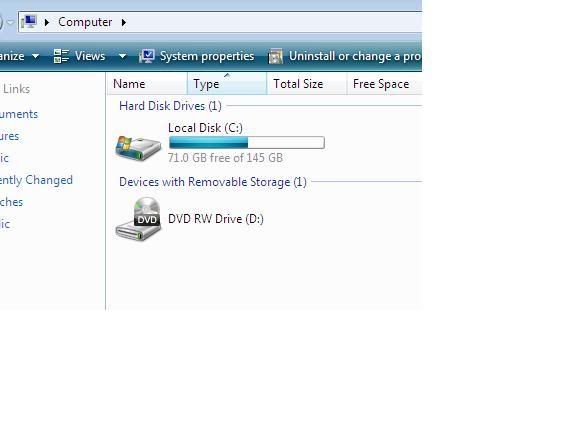
Task: Click the 71.0 GB free of 145 GB text
Action: pyautogui.click(x=225, y=158)
